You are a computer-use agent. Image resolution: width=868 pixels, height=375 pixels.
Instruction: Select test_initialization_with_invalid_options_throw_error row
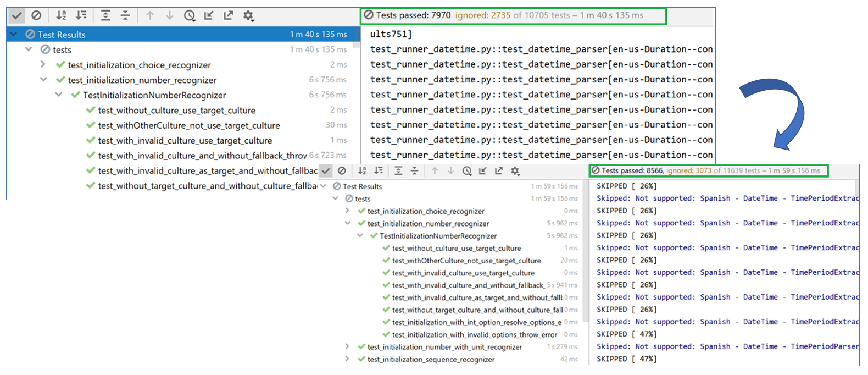coord(449,334)
